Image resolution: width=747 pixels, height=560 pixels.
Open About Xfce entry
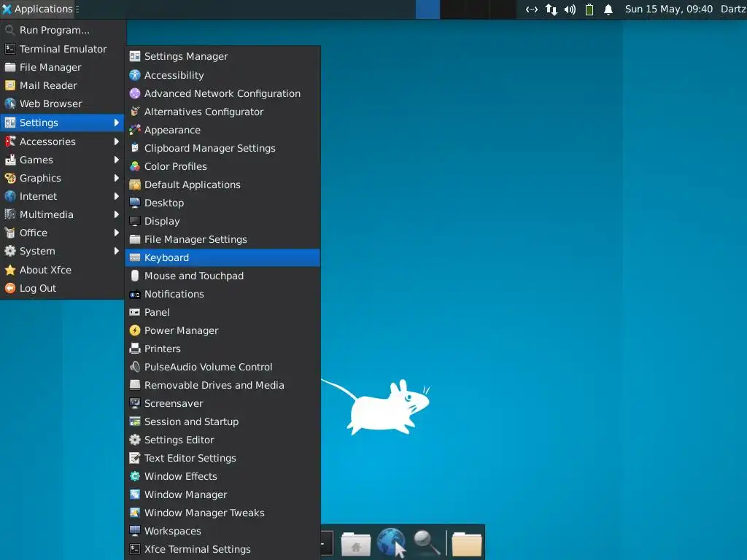coord(62,270)
